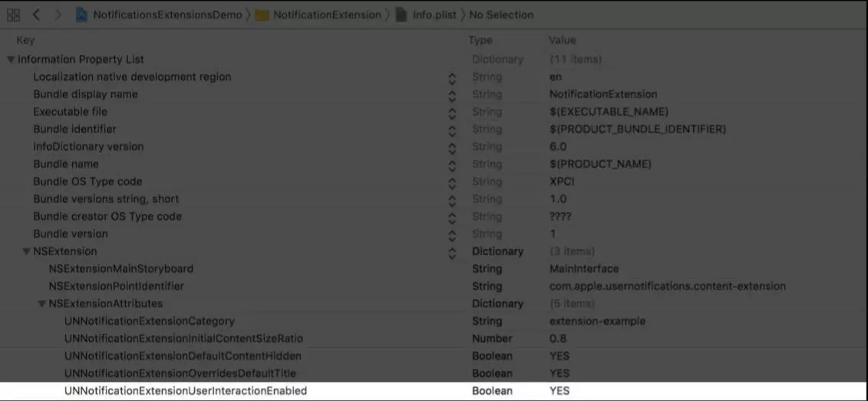Collapse the NSExtensionAttributes dictionary
The height and width of the screenshot is (401, 868).
[41, 304]
